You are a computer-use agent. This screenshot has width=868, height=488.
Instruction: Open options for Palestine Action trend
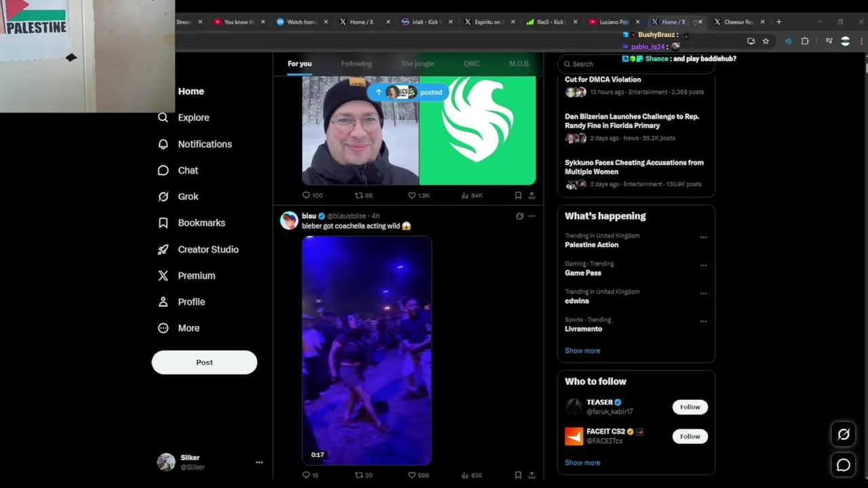pos(703,237)
